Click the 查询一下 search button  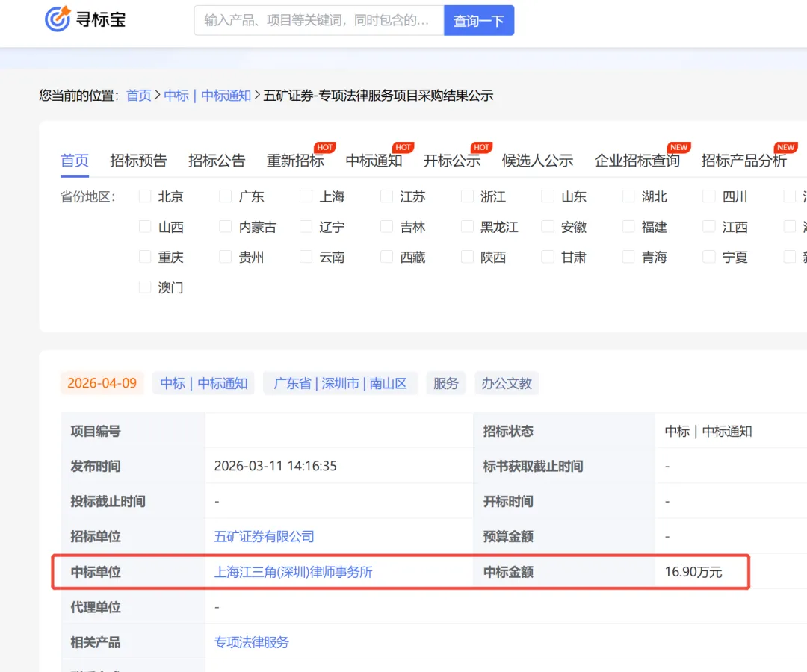[x=479, y=21]
